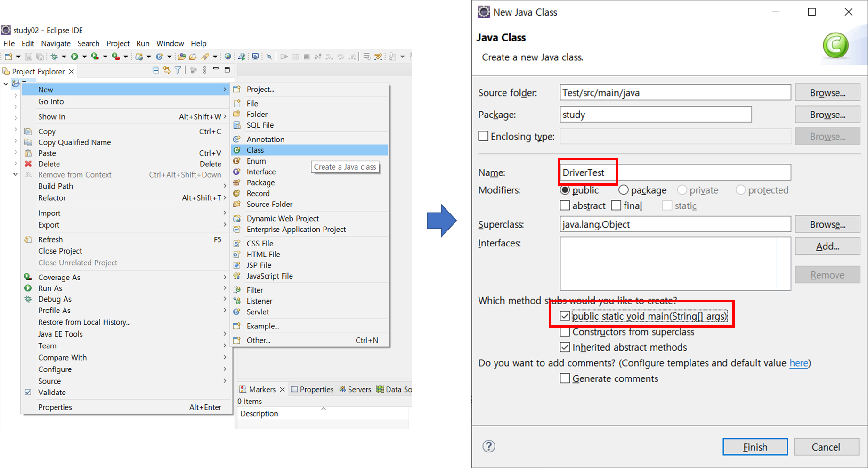
Task: Click the Finish button
Action: pyautogui.click(x=755, y=447)
